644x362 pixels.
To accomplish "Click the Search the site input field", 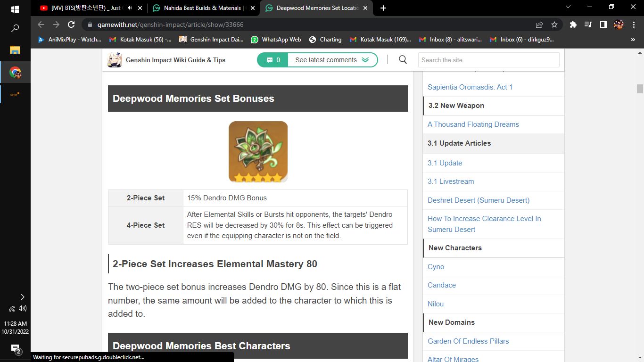I will 488,60.
